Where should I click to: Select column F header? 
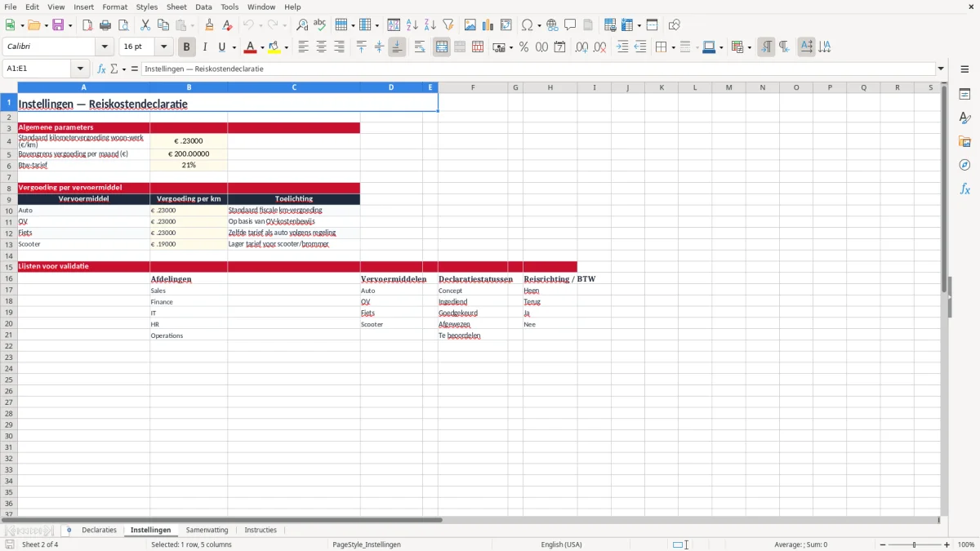point(473,87)
